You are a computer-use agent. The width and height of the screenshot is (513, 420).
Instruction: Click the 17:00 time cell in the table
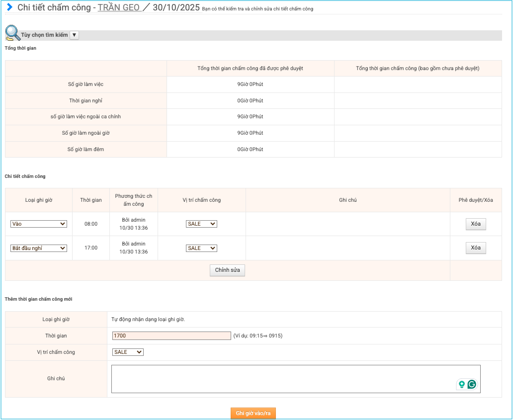coord(91,248)
